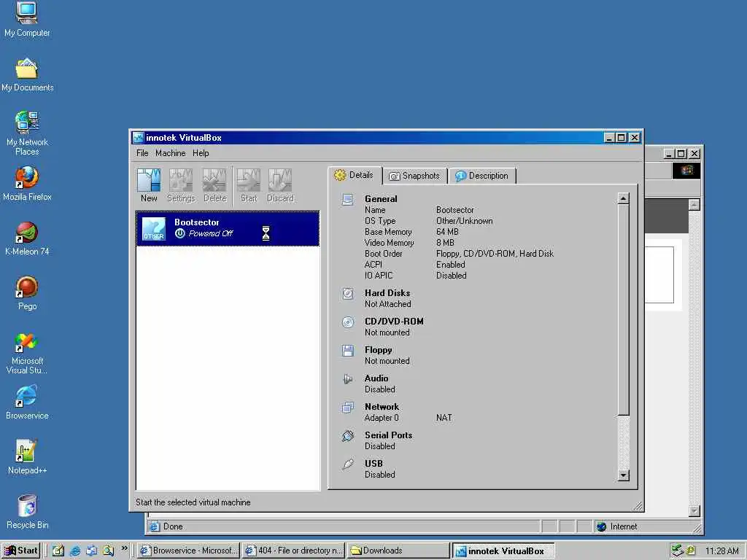Click the General section monitor icon
747x560 pixels.
coord(348,200)
